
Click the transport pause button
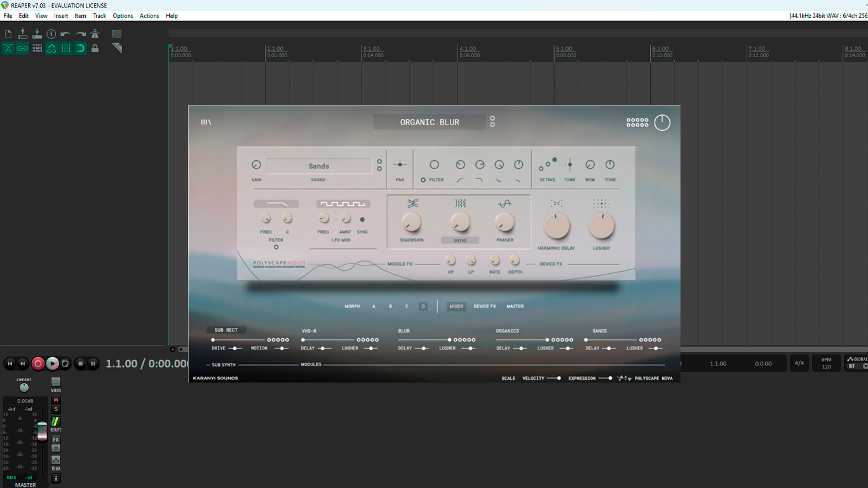click(93, 363)
